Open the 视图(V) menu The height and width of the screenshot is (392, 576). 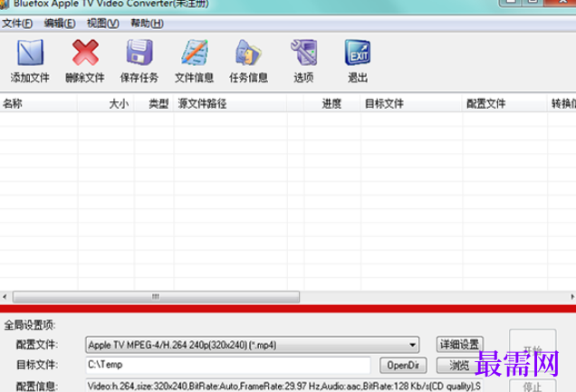103,24
